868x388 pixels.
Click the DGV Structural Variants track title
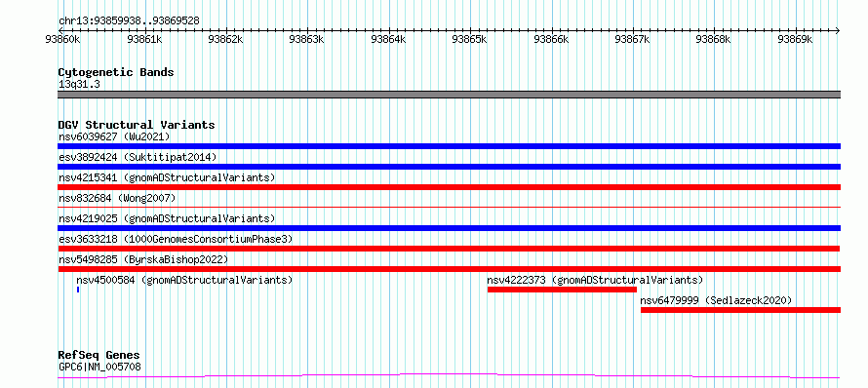(x=137, y=125)
